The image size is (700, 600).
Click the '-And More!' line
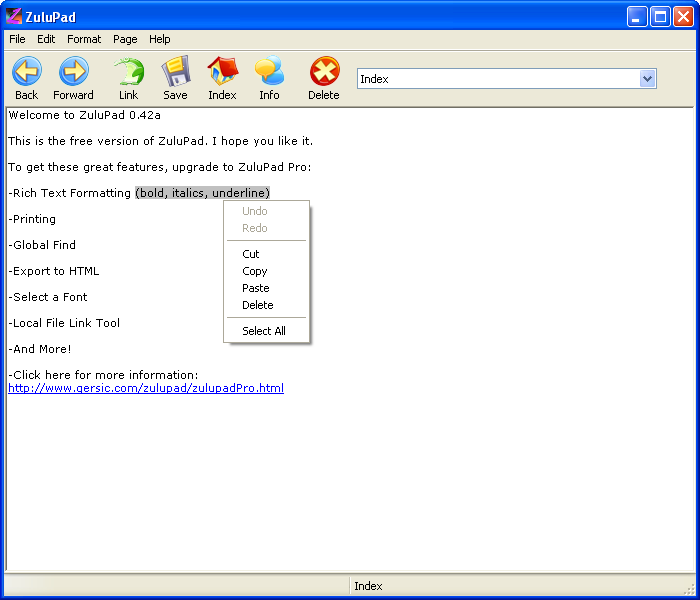(40, 349)
